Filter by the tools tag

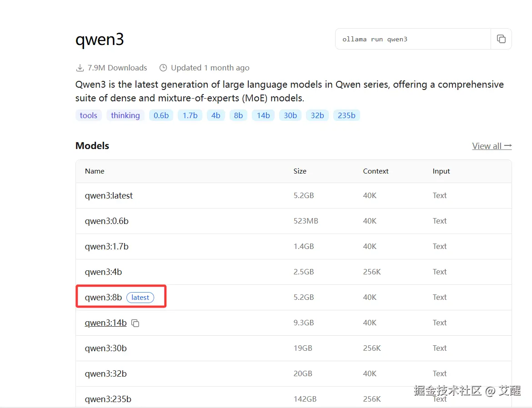click(x=89, y=115)
